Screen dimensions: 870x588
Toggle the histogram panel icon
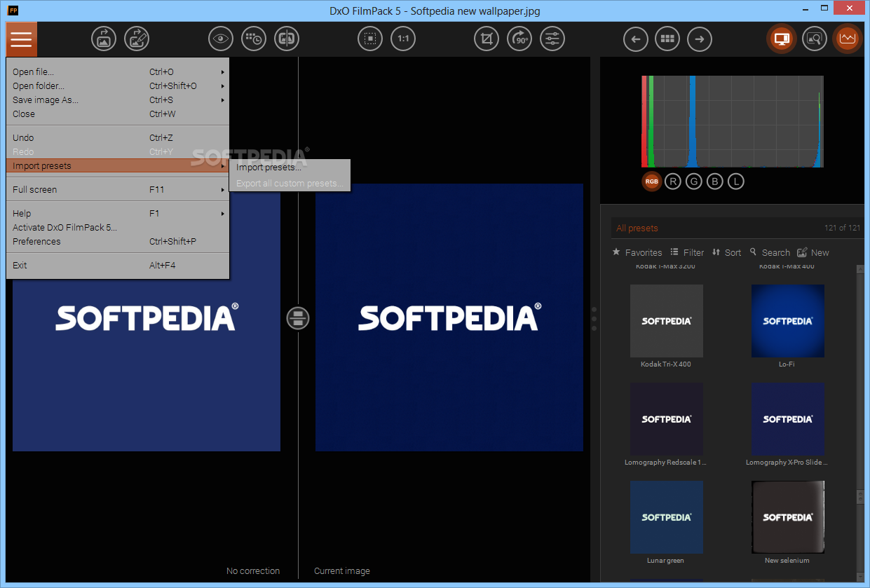[x=848, y=39]
